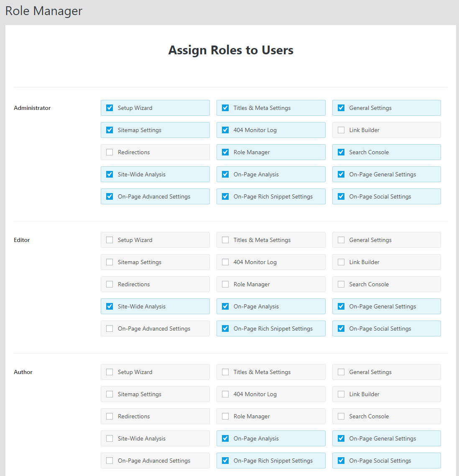This screenshot has width=459, height=476.
Task: Check Editor On-Page Advanced Settings
Action: click(110, 328)
